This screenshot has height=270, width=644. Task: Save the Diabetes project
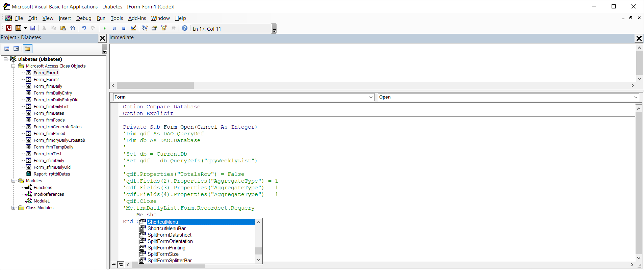point(33,28)
